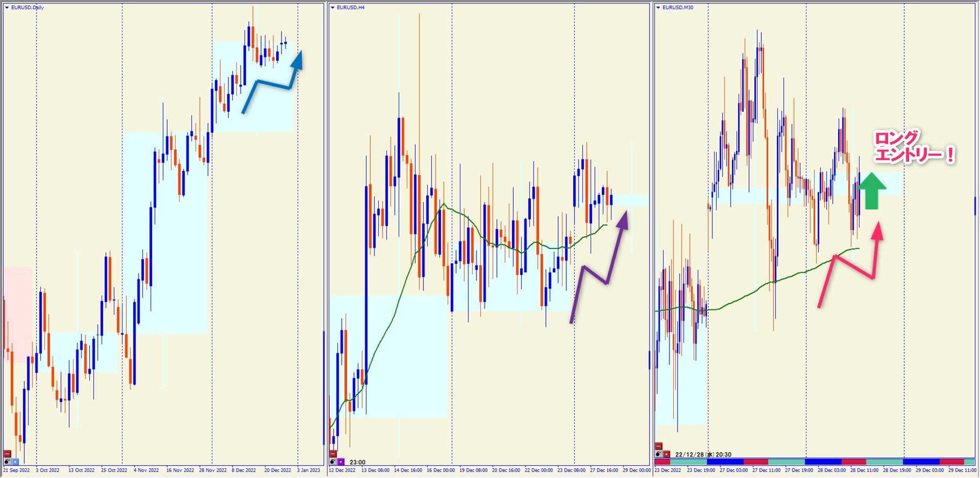The width and height of the screenshot is (980, 478).
Task: Click the red square in M30 chart
Action: 667,454
